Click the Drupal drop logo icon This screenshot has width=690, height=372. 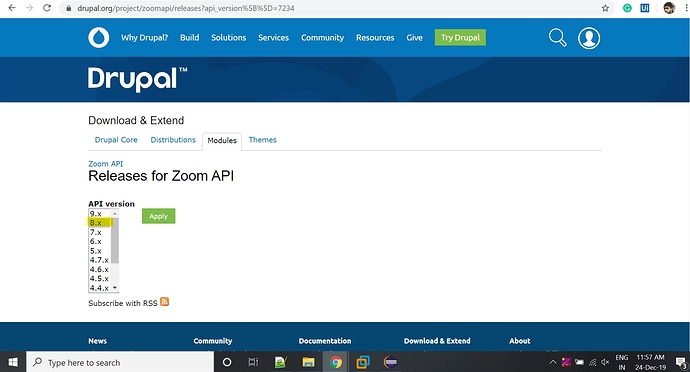point(99,37)
